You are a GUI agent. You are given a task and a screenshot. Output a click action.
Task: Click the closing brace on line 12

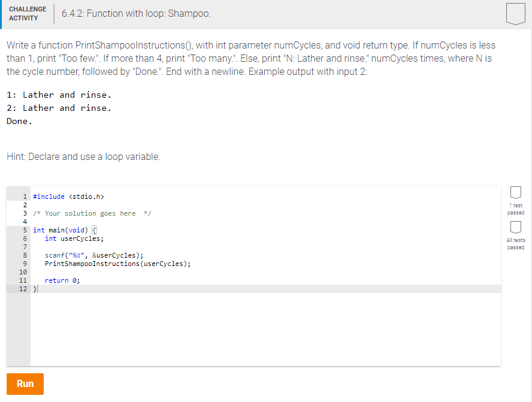(35, 289)
